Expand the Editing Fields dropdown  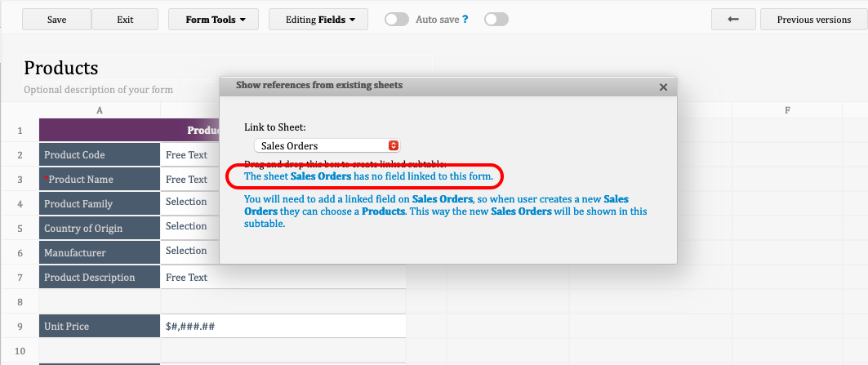coord(320,20)
